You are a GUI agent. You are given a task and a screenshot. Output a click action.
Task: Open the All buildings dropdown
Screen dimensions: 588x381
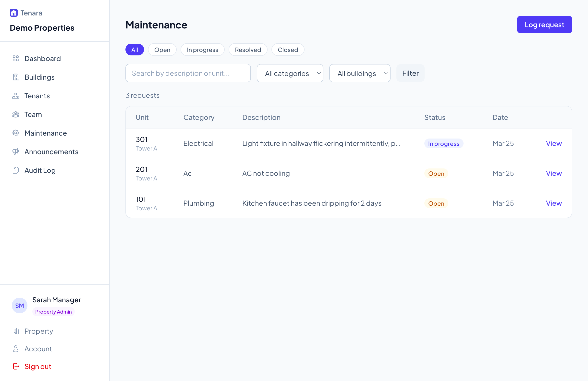[x=360, y=73]
